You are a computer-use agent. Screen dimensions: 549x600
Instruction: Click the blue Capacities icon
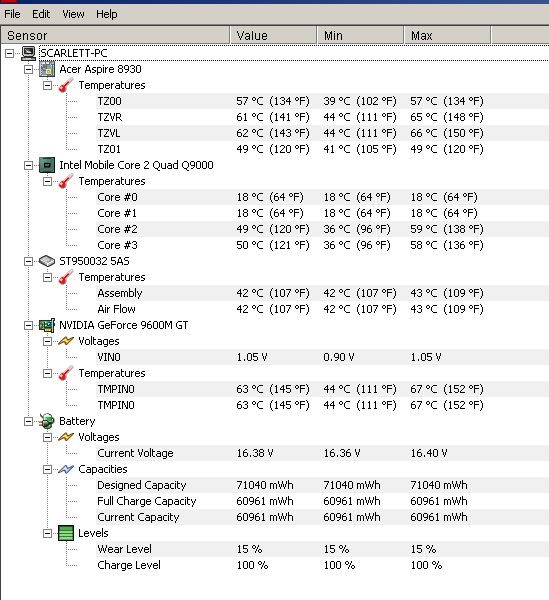66,469
